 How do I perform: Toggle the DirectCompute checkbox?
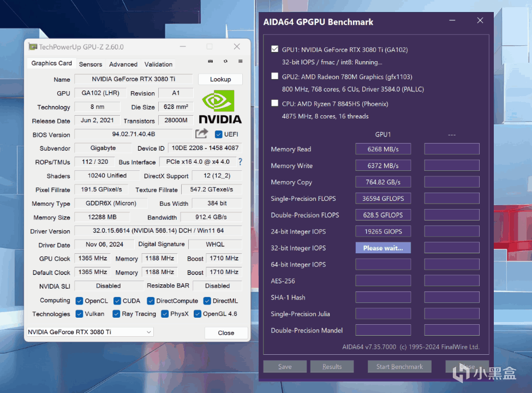click(x=151, y=301)
